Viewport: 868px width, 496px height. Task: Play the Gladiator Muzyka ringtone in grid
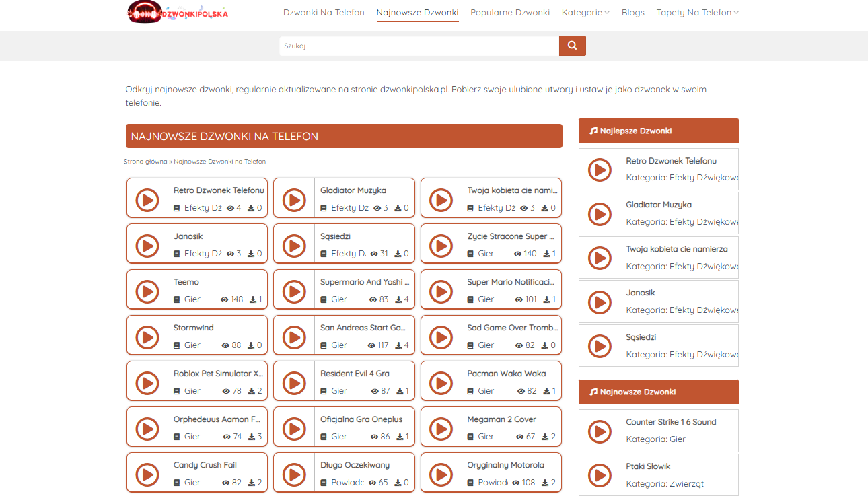click(293, 199)
